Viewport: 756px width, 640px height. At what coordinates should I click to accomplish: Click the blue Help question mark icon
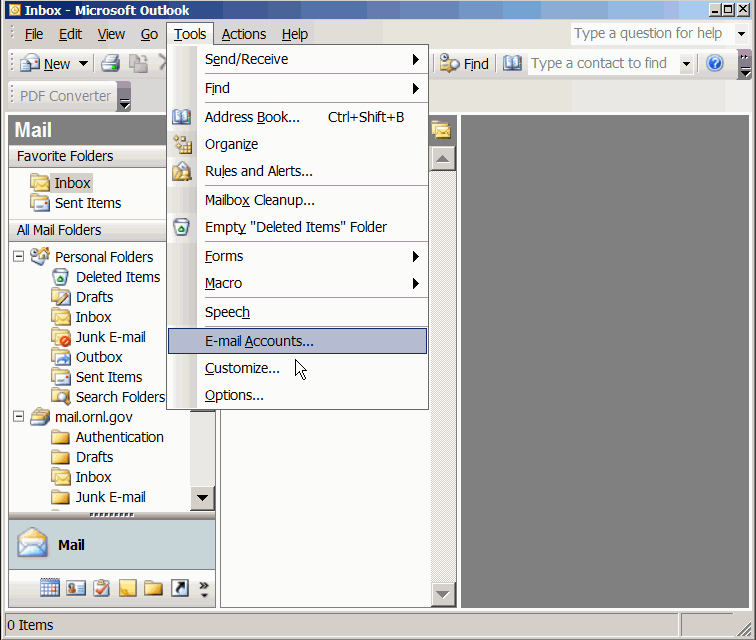click(715, 63)
